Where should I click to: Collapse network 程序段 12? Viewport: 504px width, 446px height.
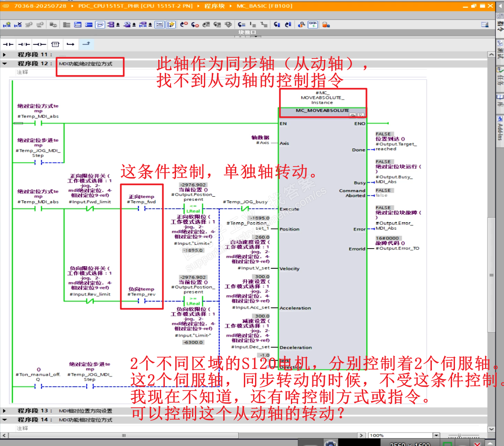pos(5,63)
